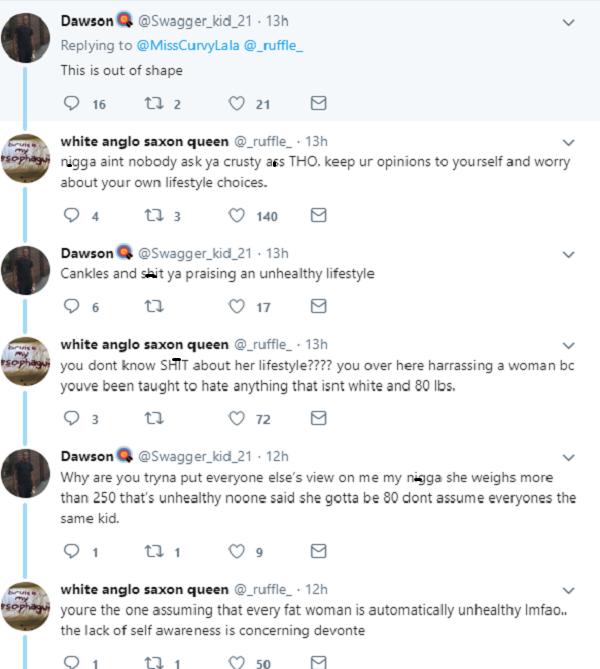Reply to the tweet mentioning 250
Image resolution: width=600 pixels, height=669 pixels.
tap(70, 550)
